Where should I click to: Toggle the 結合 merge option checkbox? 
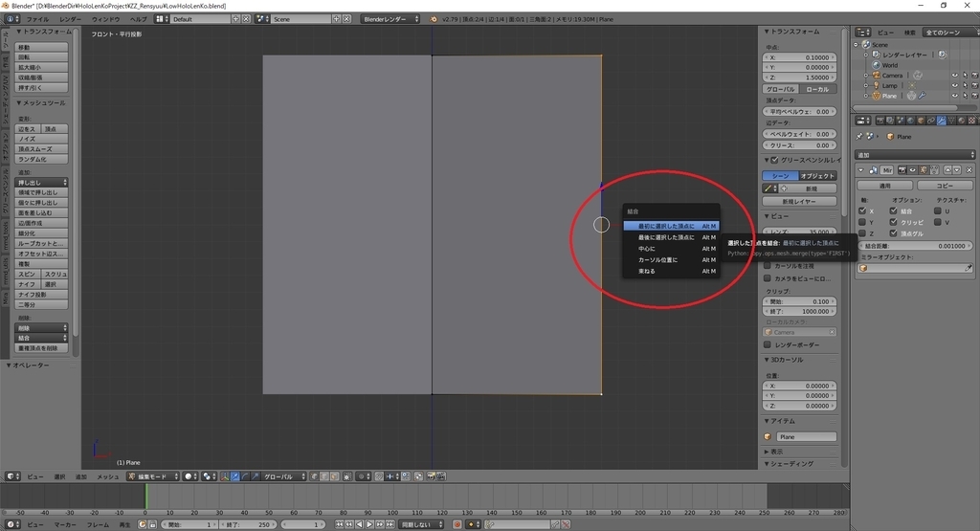893,211
